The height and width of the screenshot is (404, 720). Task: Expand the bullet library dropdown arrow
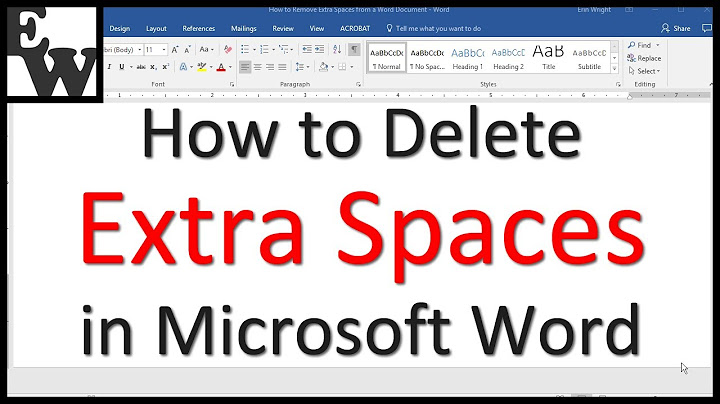254,50
